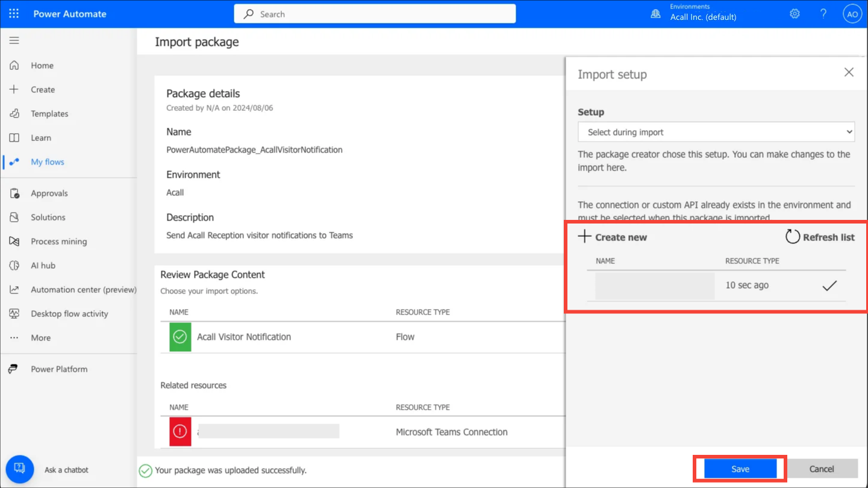
Task: Click the help question mark icon
Action: pos(823,13)
